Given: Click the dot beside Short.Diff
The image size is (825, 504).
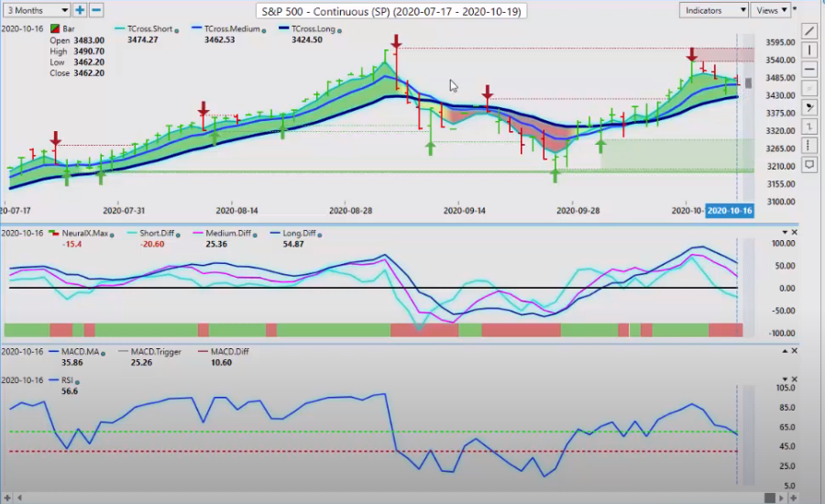Looking at the screenshot, I should pos(178,236).
